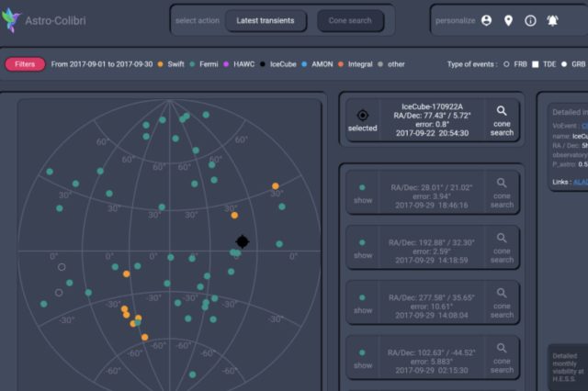Follow the ALADIN link under Links
The image size is (588, 391).
580,182
